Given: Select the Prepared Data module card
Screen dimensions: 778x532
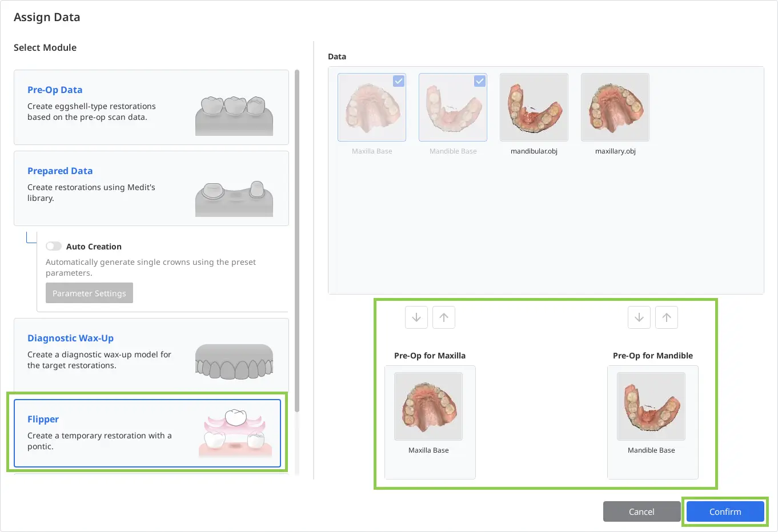Looking at the screenshot, I should tap(151, 188).
